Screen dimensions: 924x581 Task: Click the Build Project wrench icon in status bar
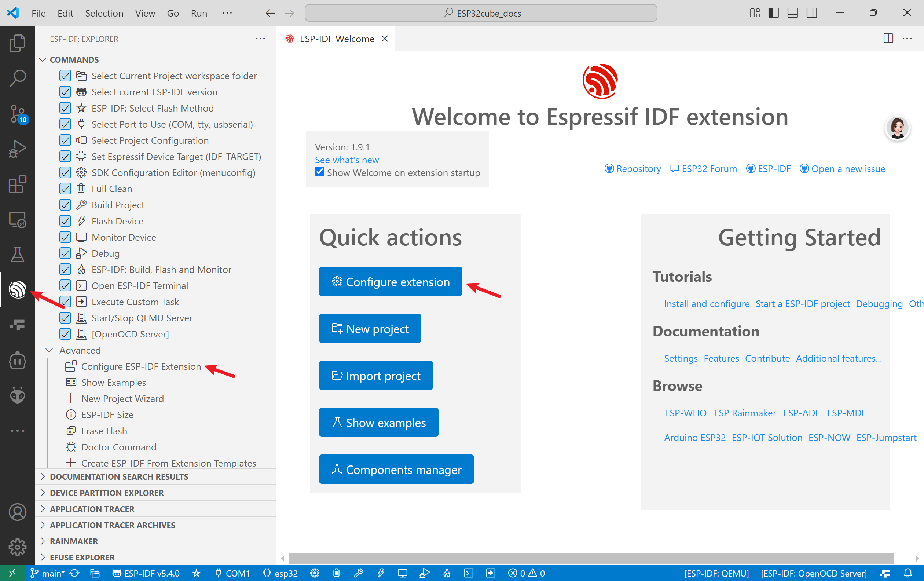(358, 573)
